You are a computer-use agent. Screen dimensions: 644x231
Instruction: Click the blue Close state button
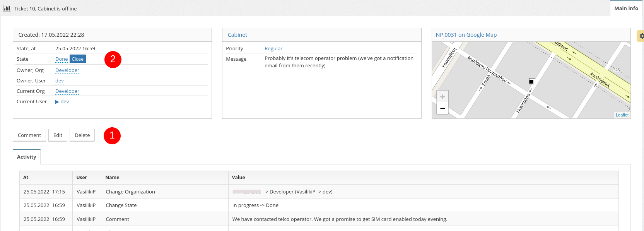click(77, 59)
